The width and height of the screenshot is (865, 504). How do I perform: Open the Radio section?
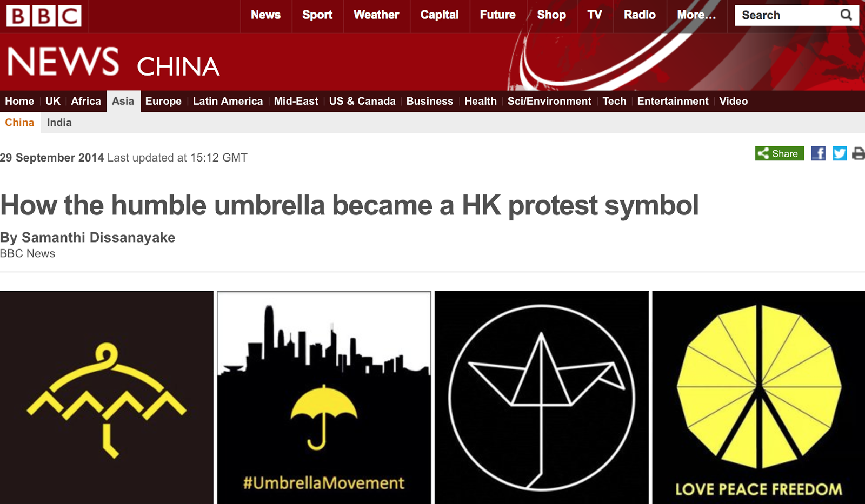tap(640, 15)
